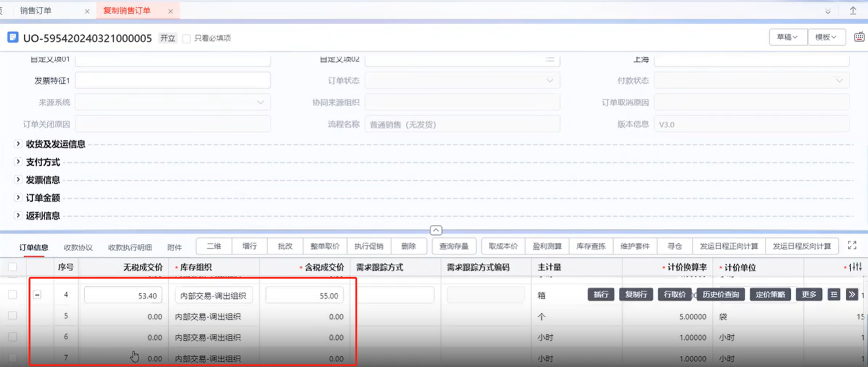Switch to the 收款协议 tab
The width and height of the screenshot is (868, 367).
tap(78, 247)
